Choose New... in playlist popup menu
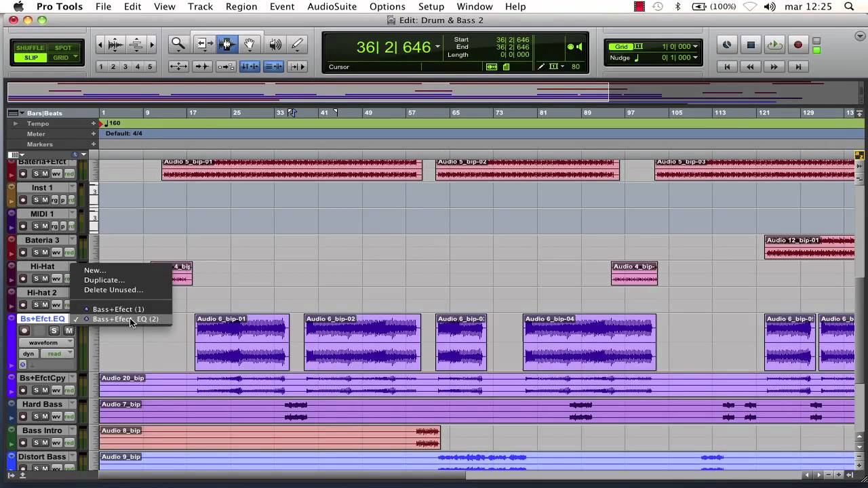 95,270
